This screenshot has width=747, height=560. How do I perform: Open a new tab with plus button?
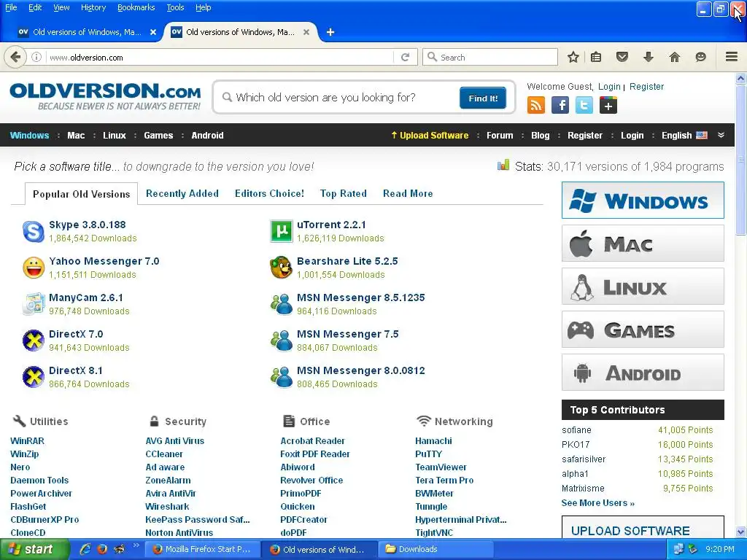330,32
